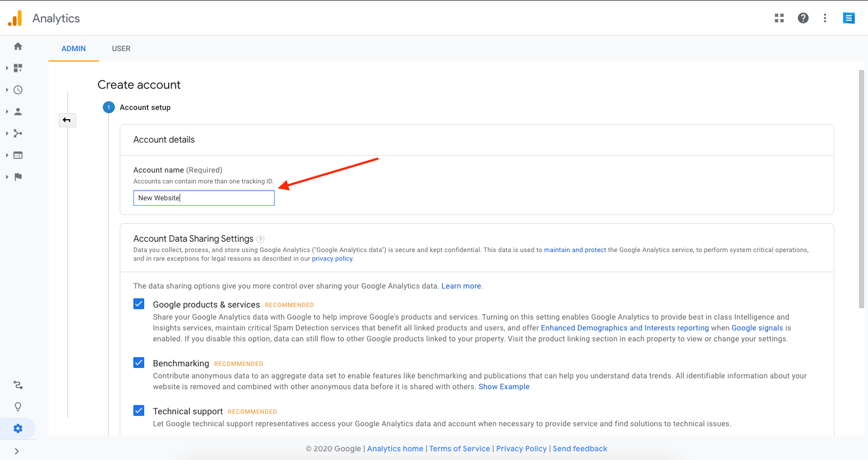Open Discover lightbulb icon in sidebar

point(18,407)
